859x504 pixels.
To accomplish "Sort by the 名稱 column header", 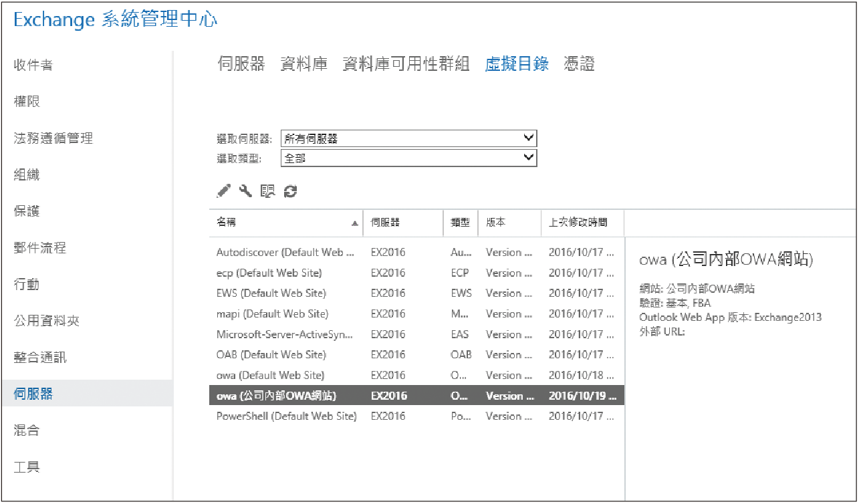I will (x=286, y=223).
